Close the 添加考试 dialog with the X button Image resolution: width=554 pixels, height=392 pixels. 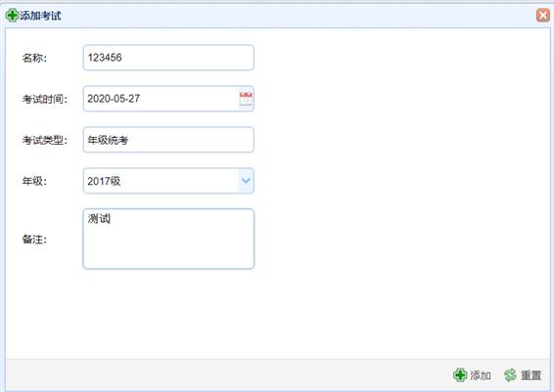click(542, 16)
